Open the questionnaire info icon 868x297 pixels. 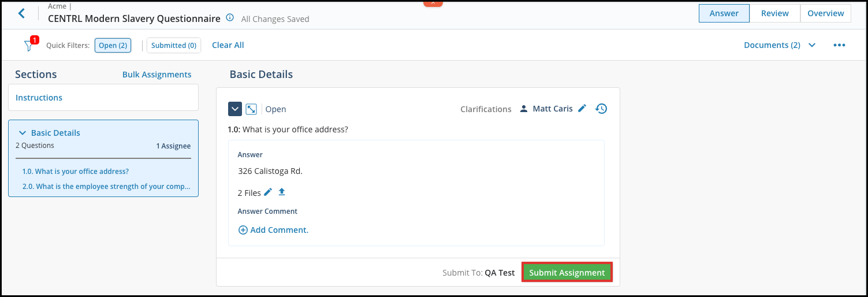(230, 18)
